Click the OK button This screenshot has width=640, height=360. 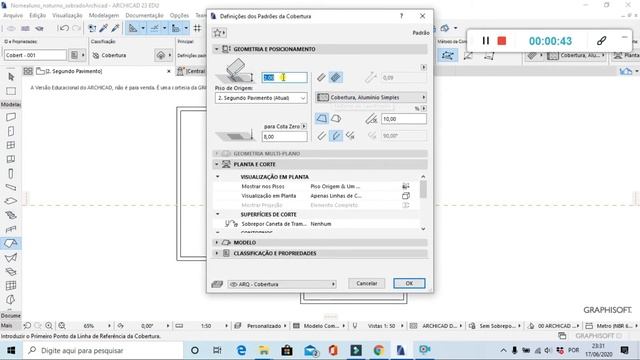(x=409, y=283)
